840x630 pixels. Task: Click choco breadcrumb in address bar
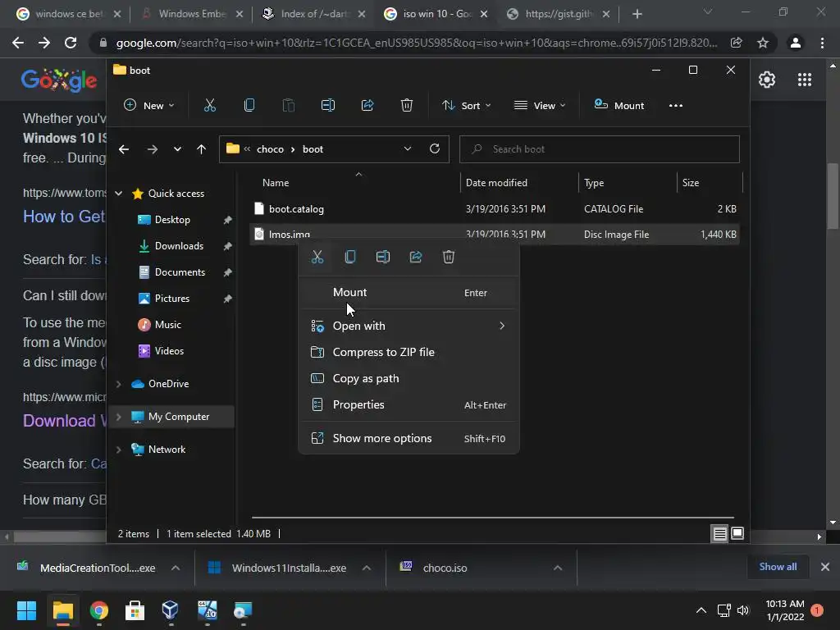[x=270, y=149]
